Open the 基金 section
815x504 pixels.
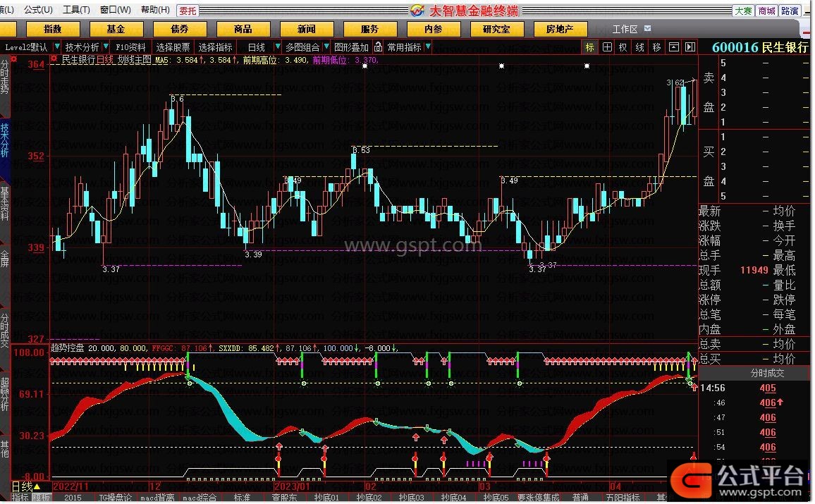116,29
